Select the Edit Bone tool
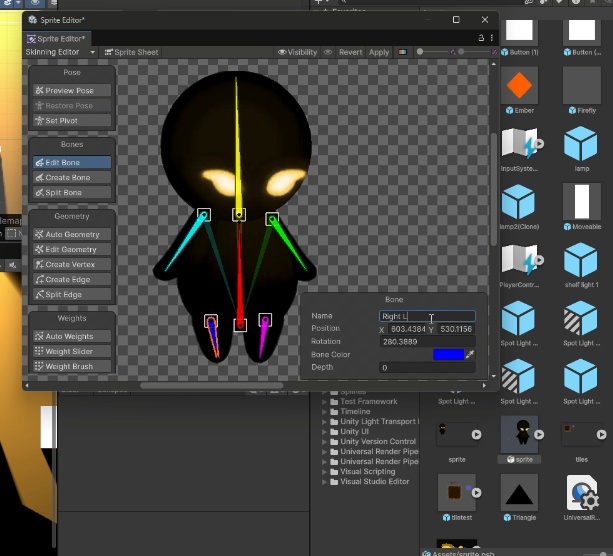This screenshot has height=556, width=613. [72, 162]
